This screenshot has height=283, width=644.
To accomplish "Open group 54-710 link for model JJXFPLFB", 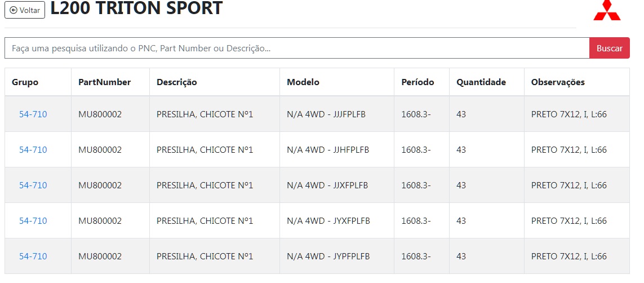I will 33,185.
